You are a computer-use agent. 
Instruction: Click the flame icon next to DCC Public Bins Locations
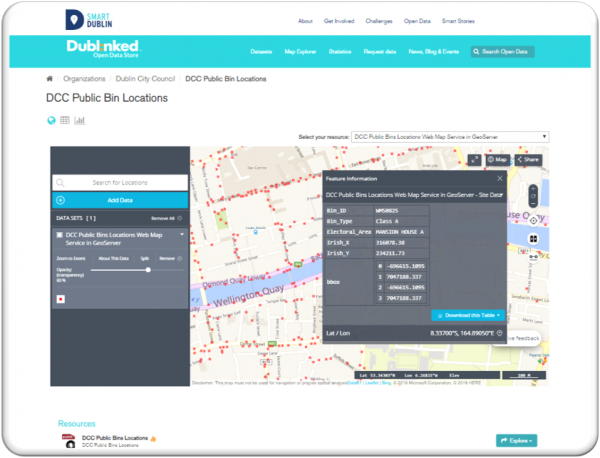point(153,438)
